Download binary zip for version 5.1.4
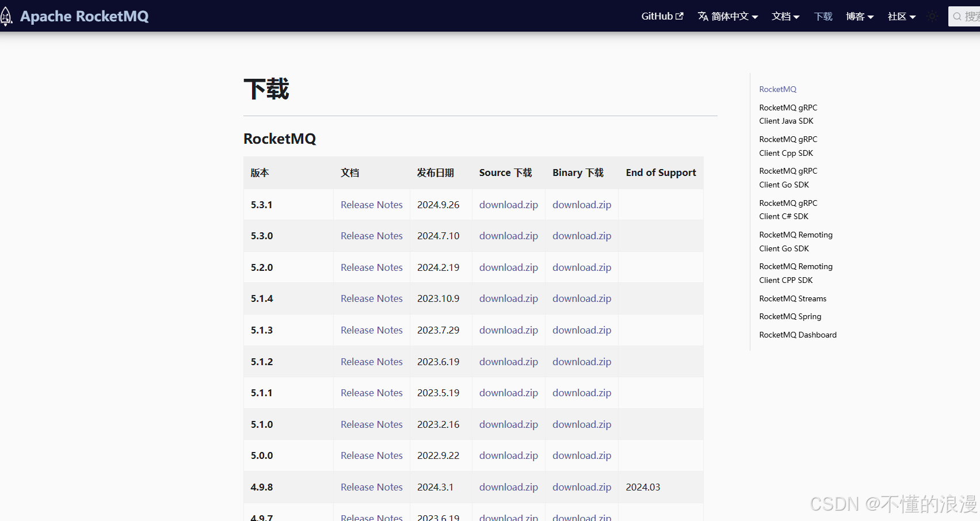This screenshot has height=521, width=980. pyautogui.click(x=582, y=298)
